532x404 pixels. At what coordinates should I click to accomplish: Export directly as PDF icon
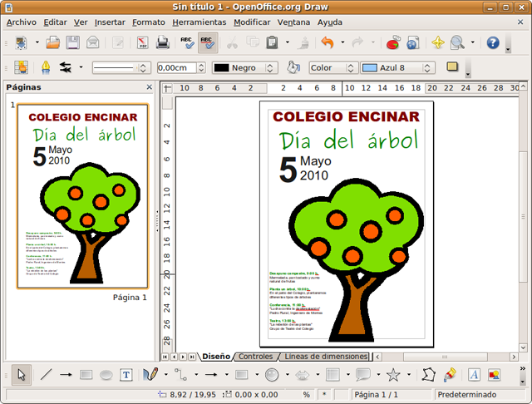pos(142,42)
